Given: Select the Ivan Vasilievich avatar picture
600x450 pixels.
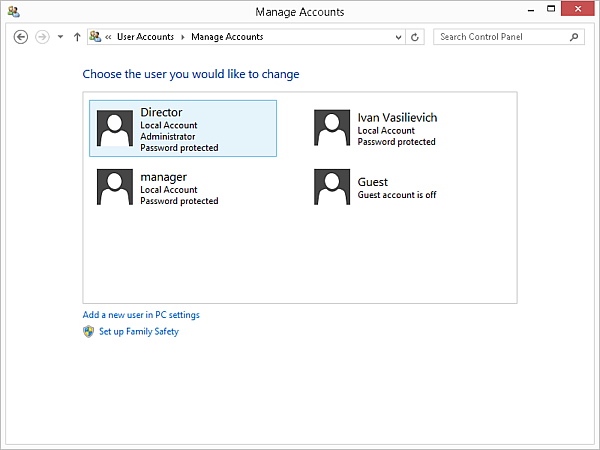Looking at the screenshot, I should (332, 128).
